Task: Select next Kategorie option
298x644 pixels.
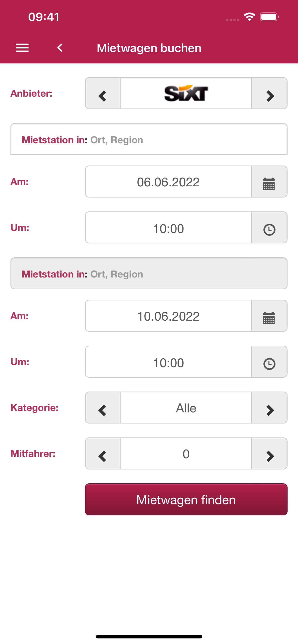Action: coord(269,408)
